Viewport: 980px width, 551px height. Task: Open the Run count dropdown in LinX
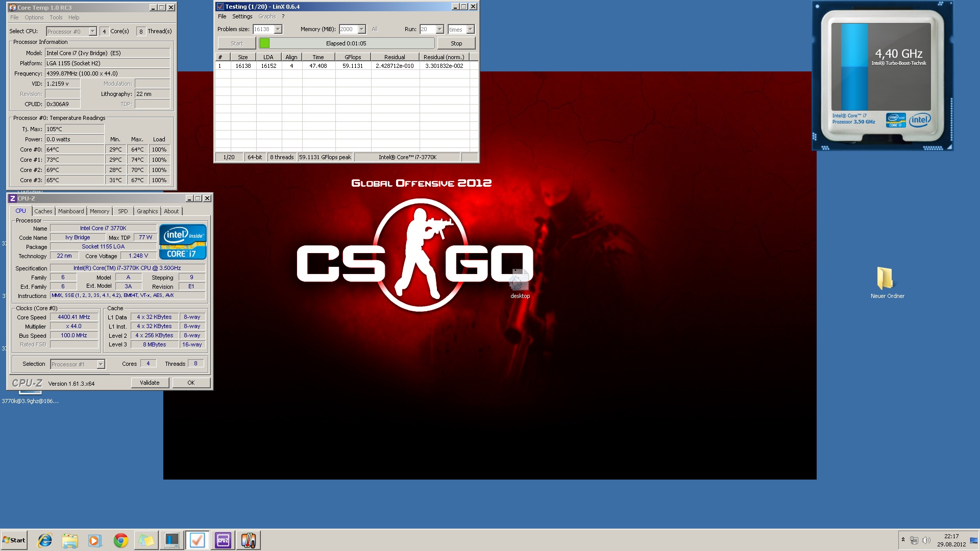pos(439,30)
